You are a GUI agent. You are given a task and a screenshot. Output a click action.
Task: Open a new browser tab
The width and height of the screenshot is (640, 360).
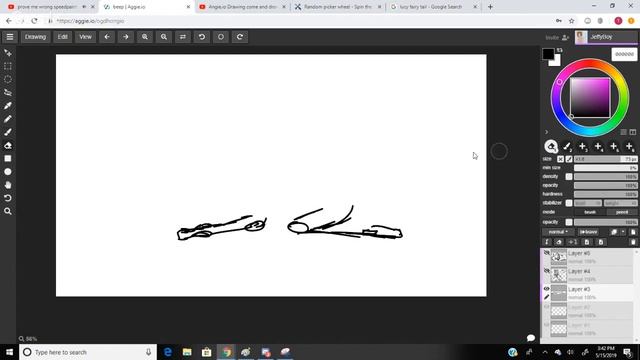point(490,7)
